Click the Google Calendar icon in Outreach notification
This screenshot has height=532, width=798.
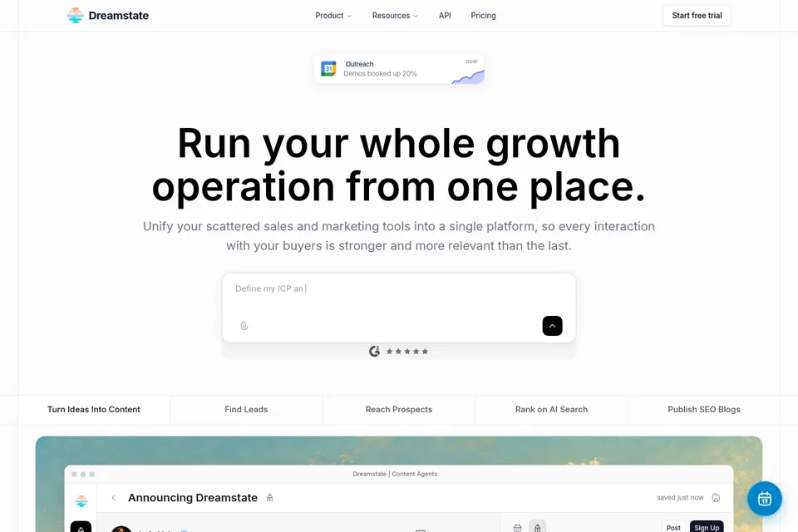329,69
